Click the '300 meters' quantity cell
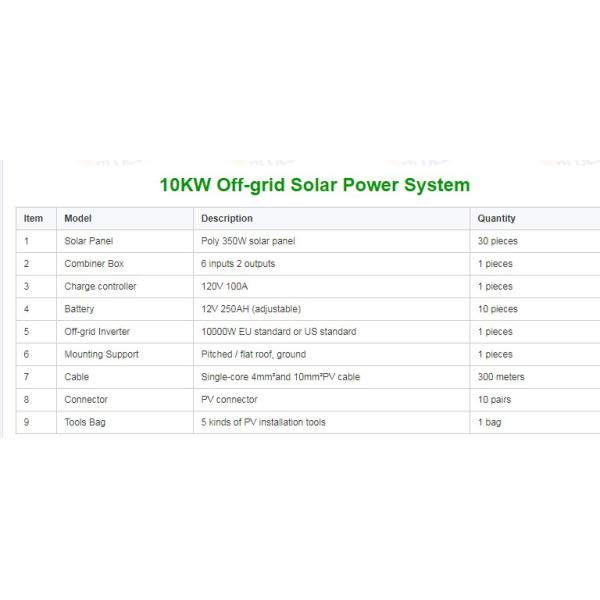This screenshot has width=600, height=600. 501,377
